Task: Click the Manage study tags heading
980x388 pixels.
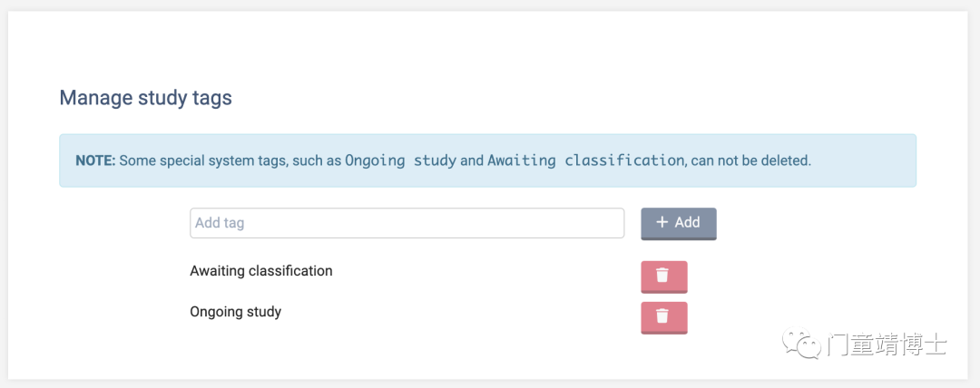Action: pyautogui.click(x=145, y=98)
